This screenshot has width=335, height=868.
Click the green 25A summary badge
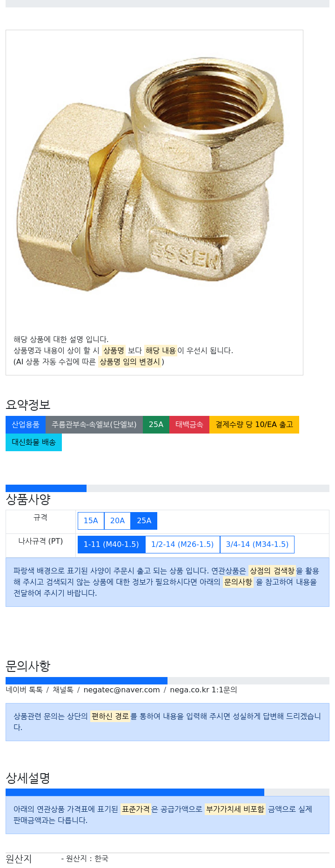(x=156, y=425)
